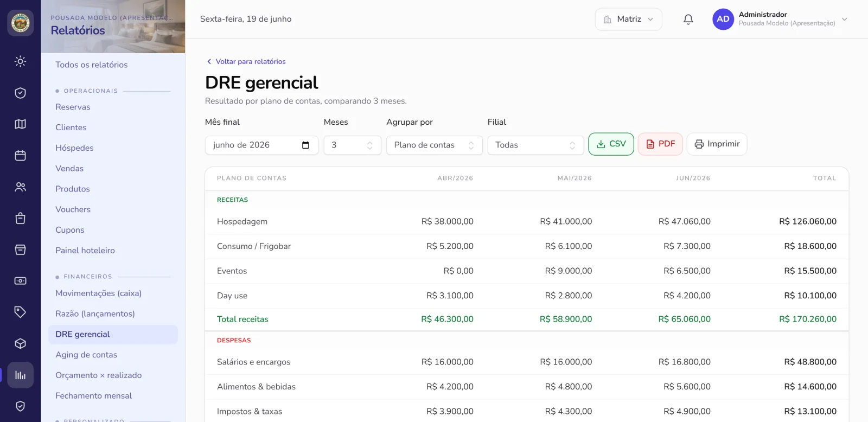This screenshot has height=422, width=868.
Task: Click the Total receitas total R$ 170.260,00
Action: click(808, 319)
